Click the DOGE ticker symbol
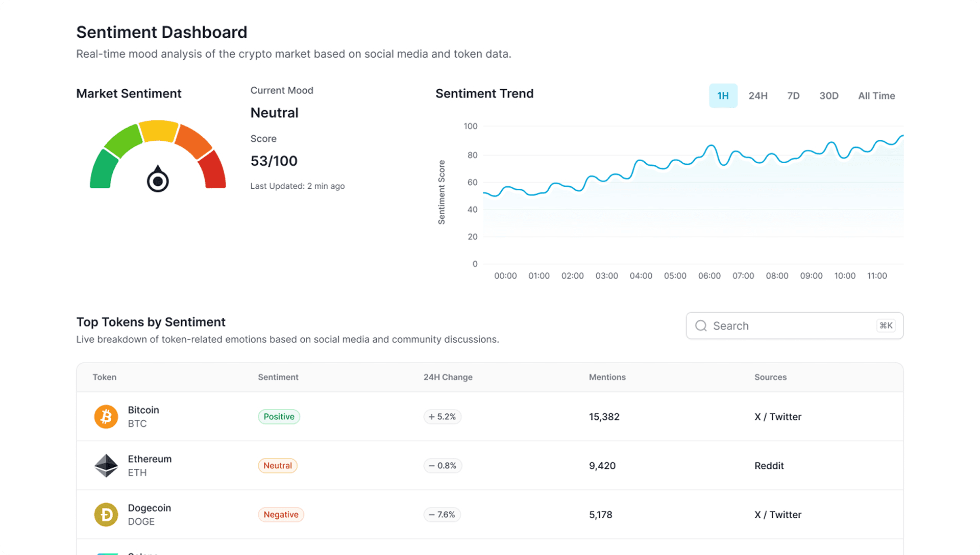This screenshot has width=980, height=555. tap(141, 522)
